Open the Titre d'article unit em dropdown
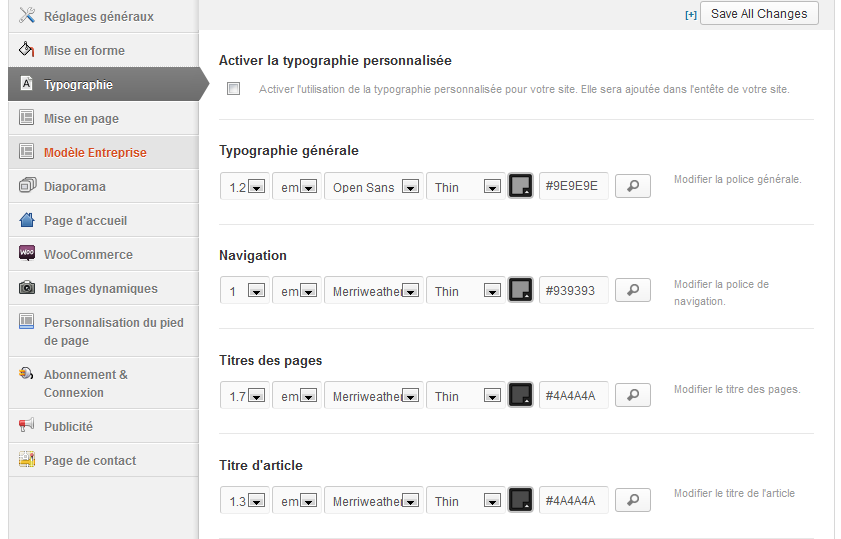 pyautogui.click(x=297, y=501)
